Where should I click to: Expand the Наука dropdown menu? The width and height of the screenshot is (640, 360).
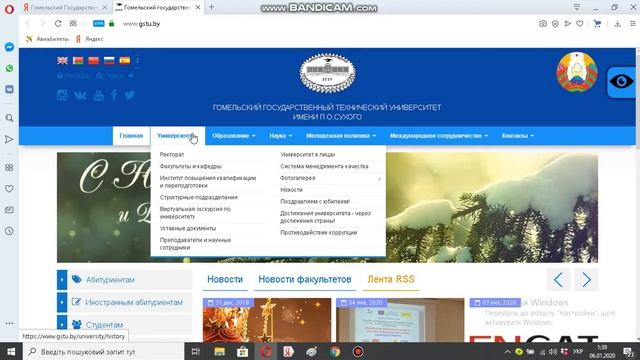click(280, 136)
